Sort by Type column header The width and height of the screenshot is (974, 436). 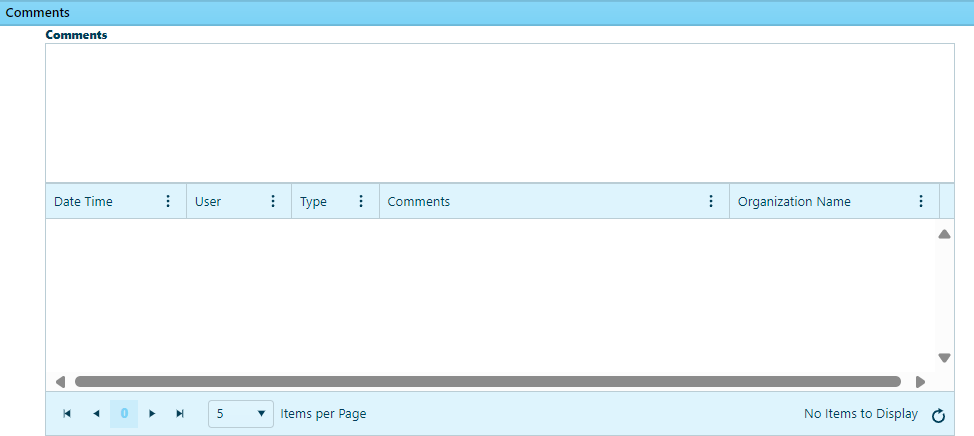(x=314, y=201)
